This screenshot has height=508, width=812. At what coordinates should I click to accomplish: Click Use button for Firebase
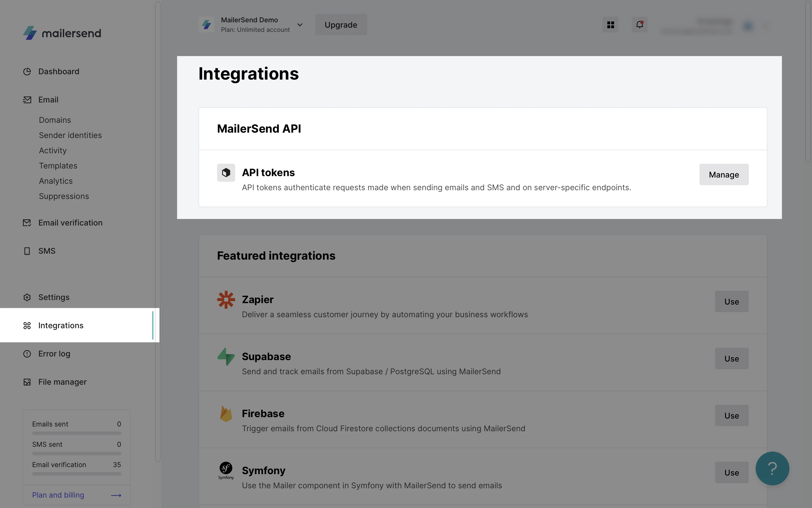click(x=732, y=416)
